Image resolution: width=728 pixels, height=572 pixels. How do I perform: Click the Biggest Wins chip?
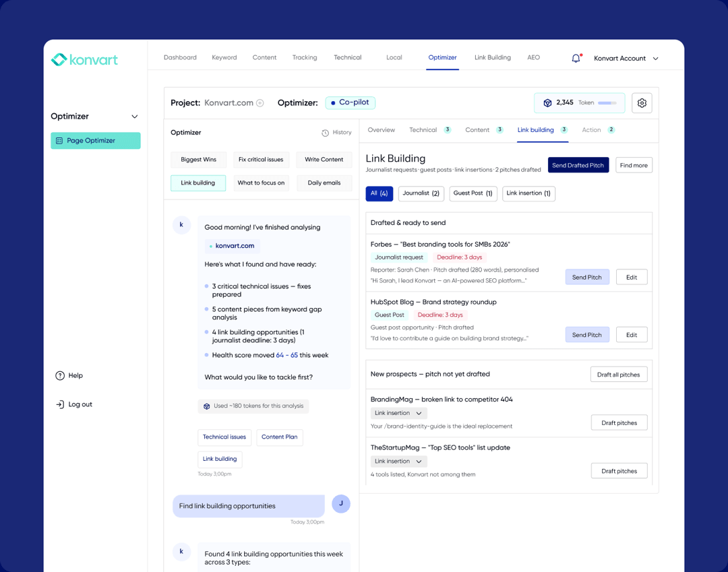click(x=198, y=160)
